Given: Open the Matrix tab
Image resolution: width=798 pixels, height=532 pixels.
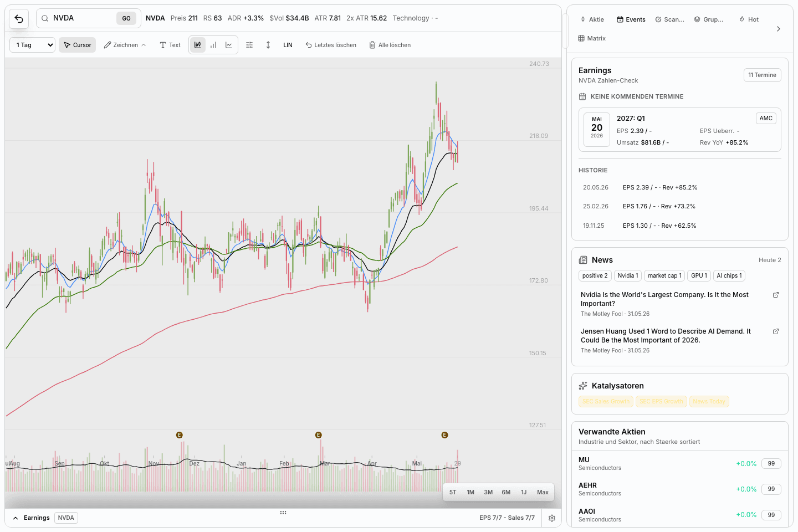Looking at the screenshot, I should pyautogui.click(x=592, y=38).
